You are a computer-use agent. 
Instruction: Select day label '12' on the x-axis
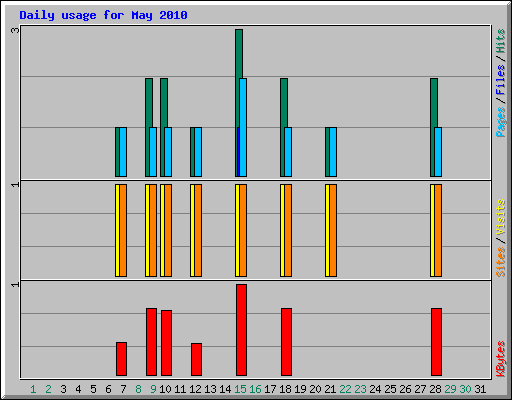point(195,389)
